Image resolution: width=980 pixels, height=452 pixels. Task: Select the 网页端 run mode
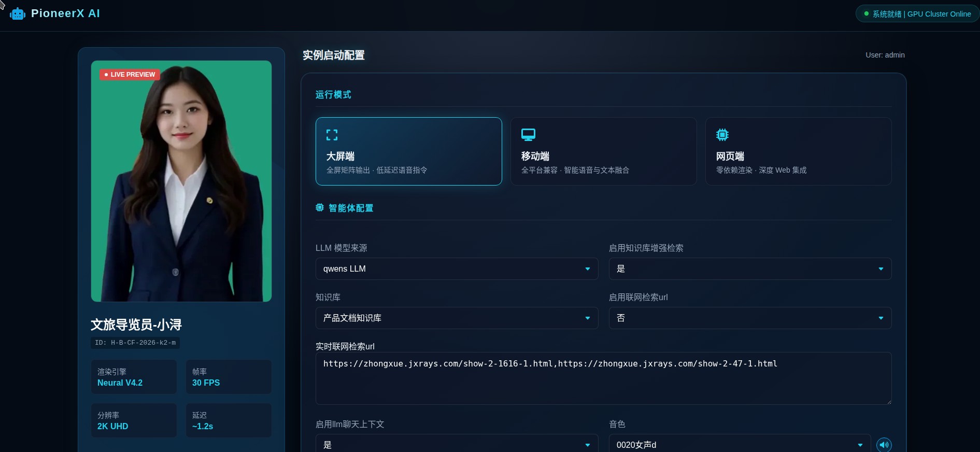pyautogui.click(x=798, y=151)
